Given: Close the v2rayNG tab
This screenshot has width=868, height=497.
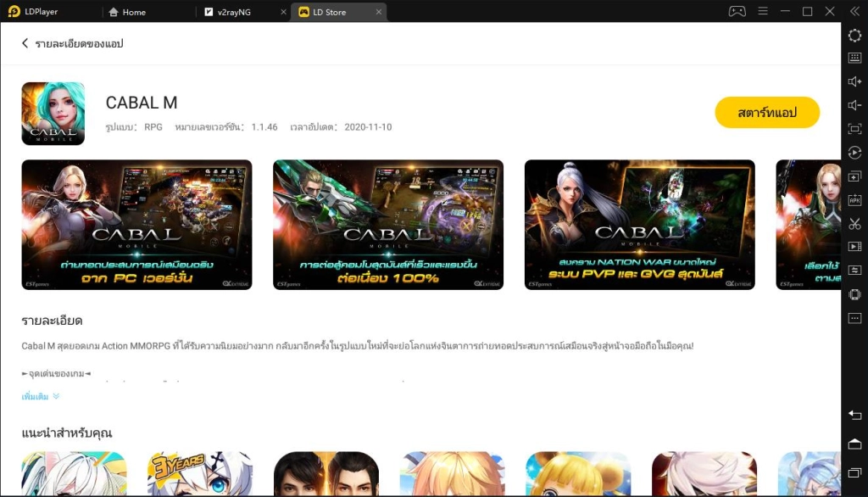Looking at the screenshot, I should coord(283,12).
